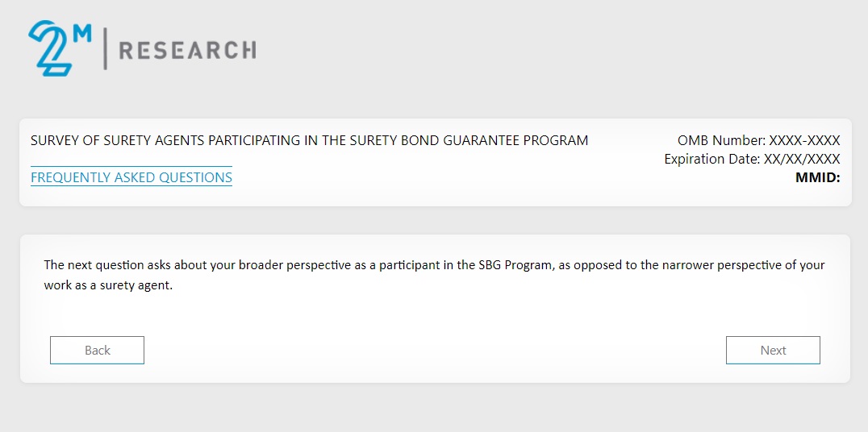Click the vertical divider in the logo
The width and height of the screenshot is (868, 432).
(105, 49)
